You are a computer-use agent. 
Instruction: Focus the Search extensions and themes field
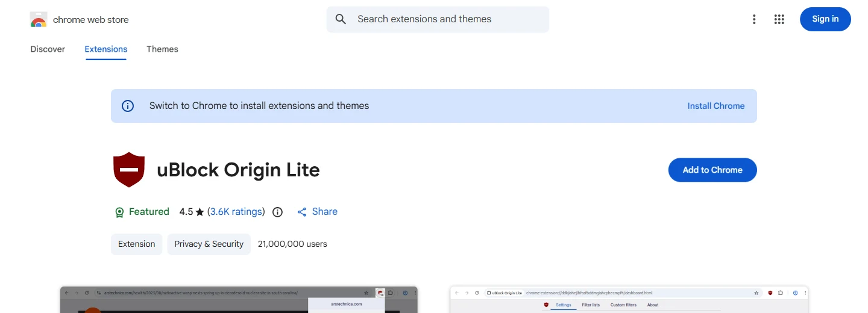[438, 19]
